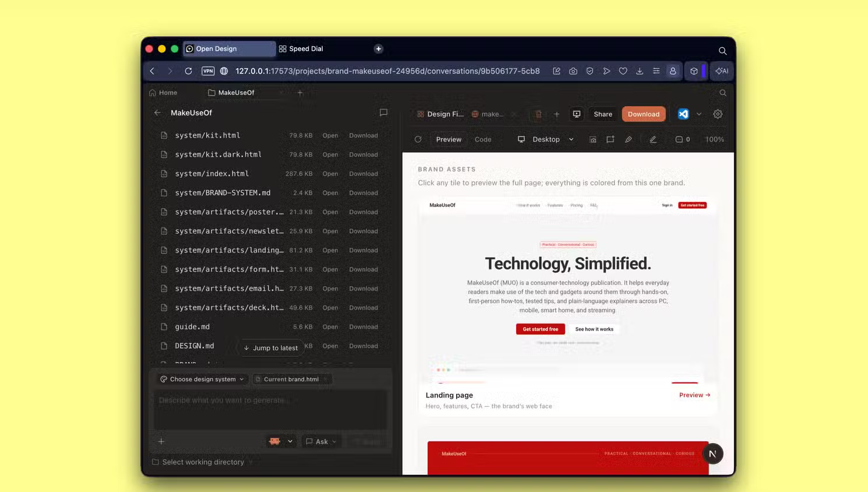This screenshot has height=492, width=868.
Task: Add attachment with plus below the prompt box
Action: [161, 441]
